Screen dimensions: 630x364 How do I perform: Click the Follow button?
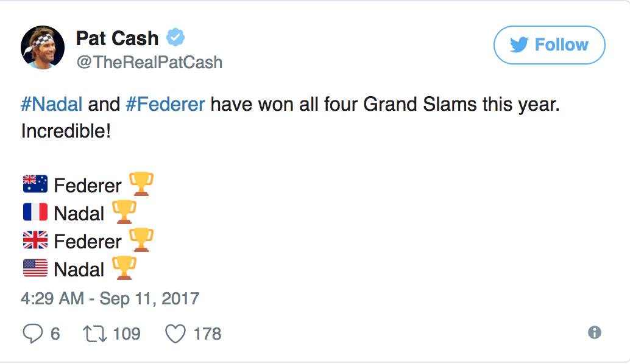tap(549, 45)
